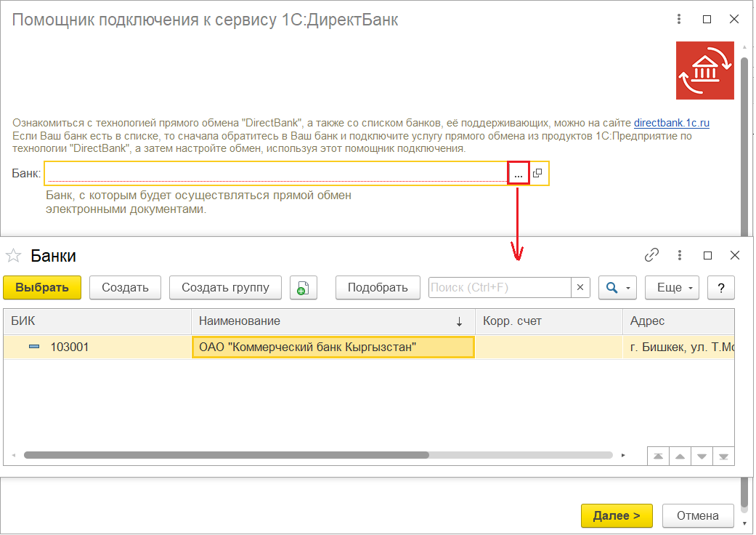Open selected bank card icon next to field

tap(537, 173)
